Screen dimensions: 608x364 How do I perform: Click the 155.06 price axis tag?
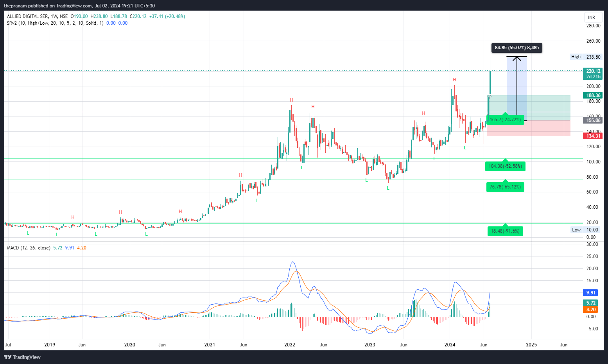[593, 120]
